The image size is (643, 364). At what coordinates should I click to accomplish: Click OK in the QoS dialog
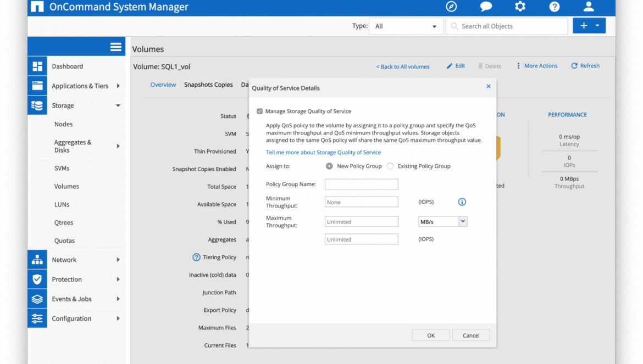(430, 335)
